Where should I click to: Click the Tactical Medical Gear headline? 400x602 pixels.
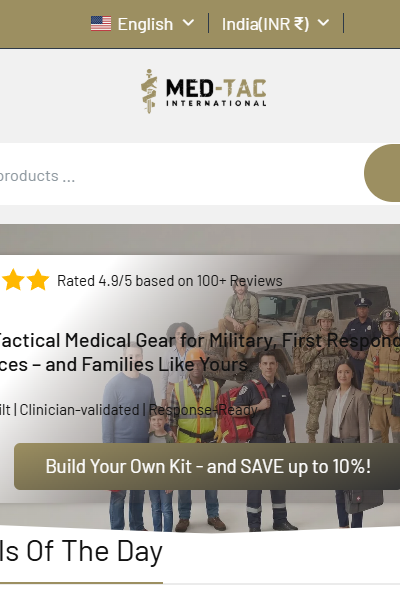(200, 352)
